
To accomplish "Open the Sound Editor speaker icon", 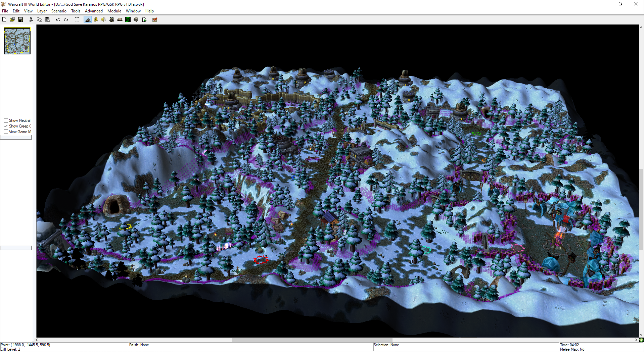I will [x=104, y=19].
